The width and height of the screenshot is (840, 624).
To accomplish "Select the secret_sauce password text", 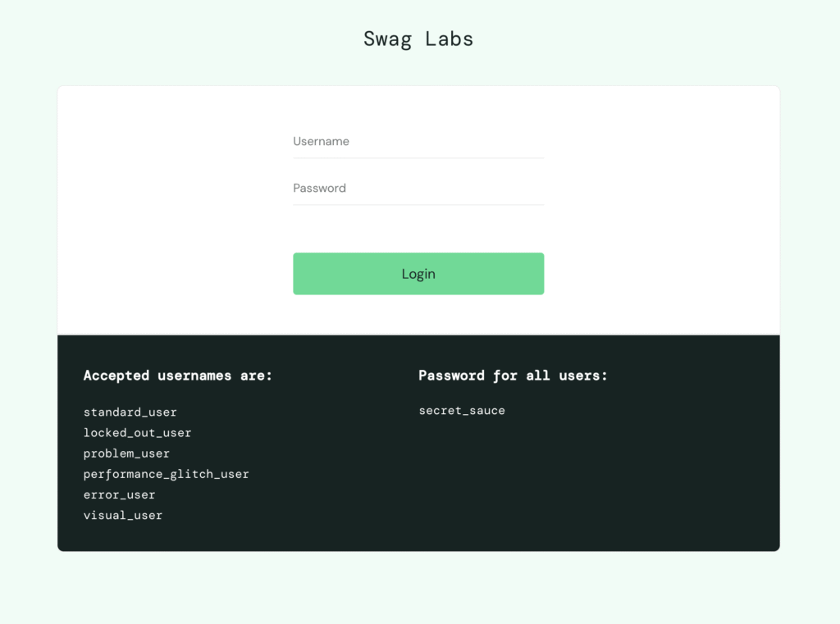I will tap(462, 411).
